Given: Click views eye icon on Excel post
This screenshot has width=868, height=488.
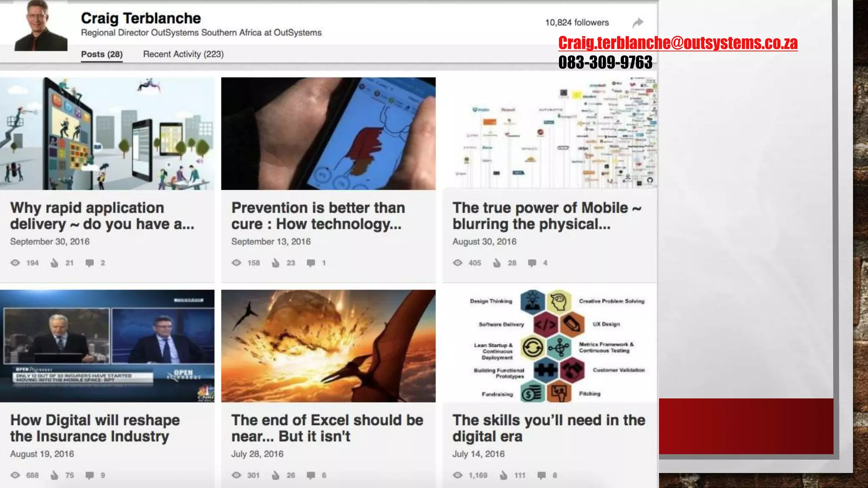Looking at the screenshot, I should [236, 475].
